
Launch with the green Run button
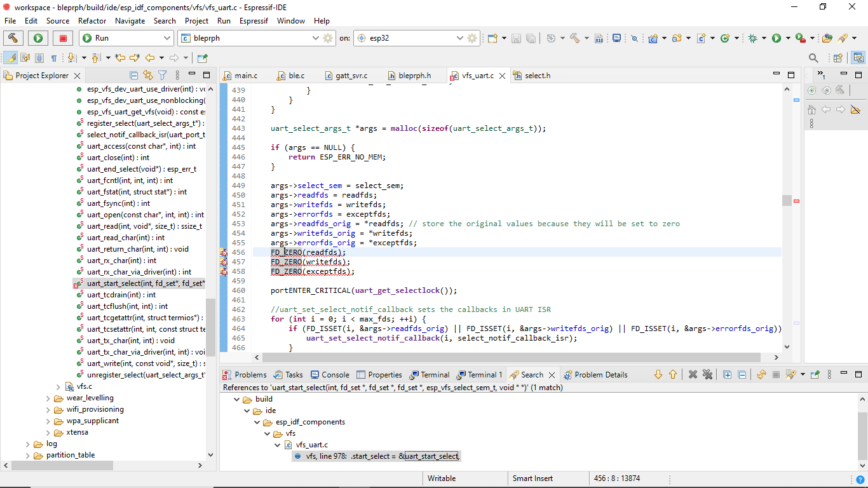point(38,38)
